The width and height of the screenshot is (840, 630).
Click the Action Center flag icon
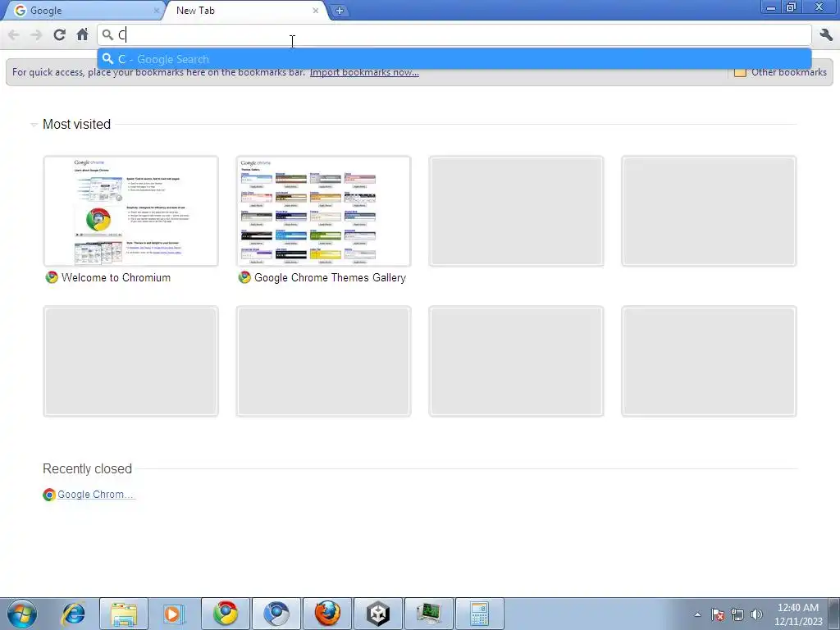[718, 614]
